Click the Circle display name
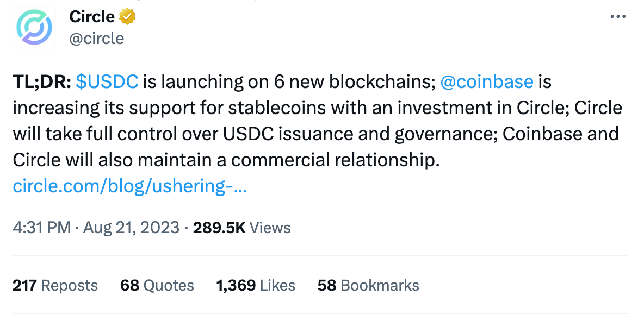644x314 pixels. click(x=92, y=17)
